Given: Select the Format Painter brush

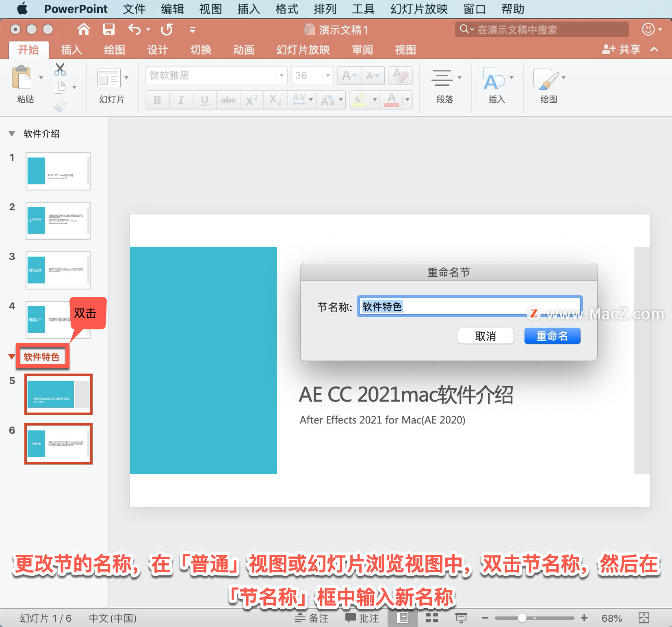Looking at the screenshot, I should click(60, 106).
